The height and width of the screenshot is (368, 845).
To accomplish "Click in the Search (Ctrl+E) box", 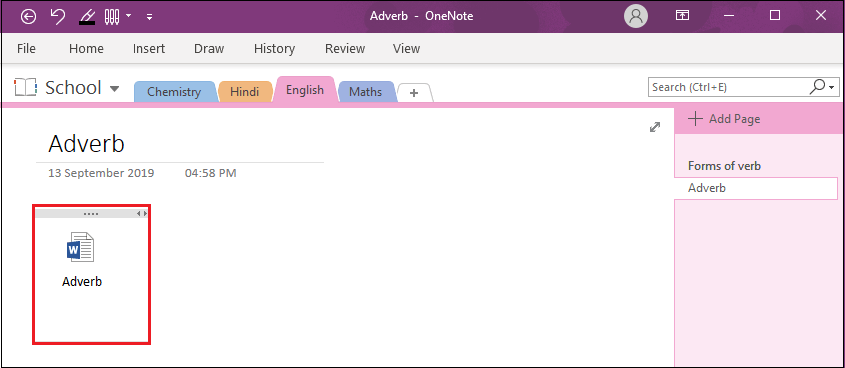I will pyautogui.click(x=729, y=87).
